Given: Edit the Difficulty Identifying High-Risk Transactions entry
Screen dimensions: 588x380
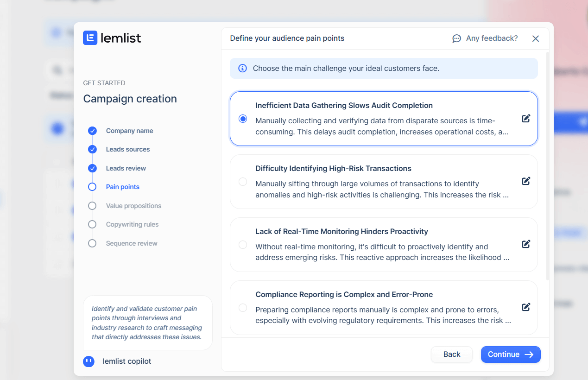Looking at the screenshot, I should click(x=526, y=181).
